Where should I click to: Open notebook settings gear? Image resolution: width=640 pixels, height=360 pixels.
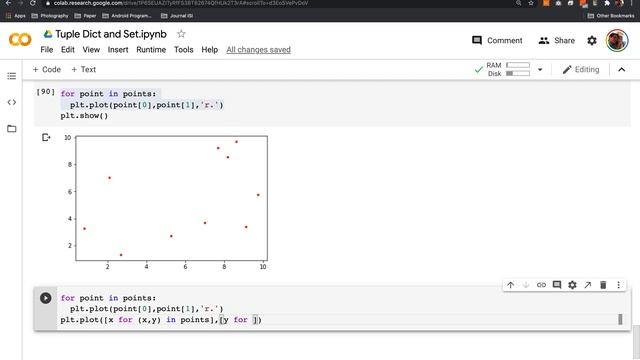[x=592, y=40]
